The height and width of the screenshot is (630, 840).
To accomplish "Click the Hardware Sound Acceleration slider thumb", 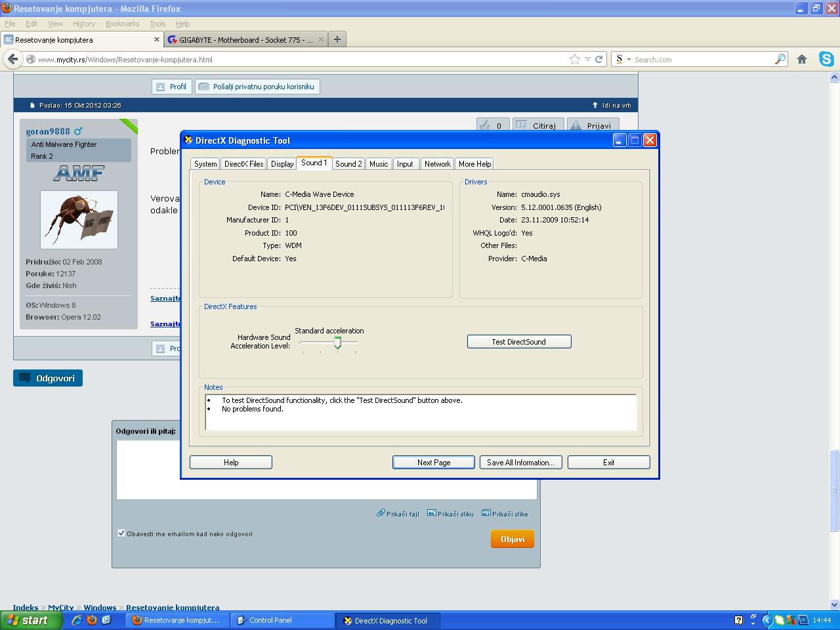I will point(337,343).
